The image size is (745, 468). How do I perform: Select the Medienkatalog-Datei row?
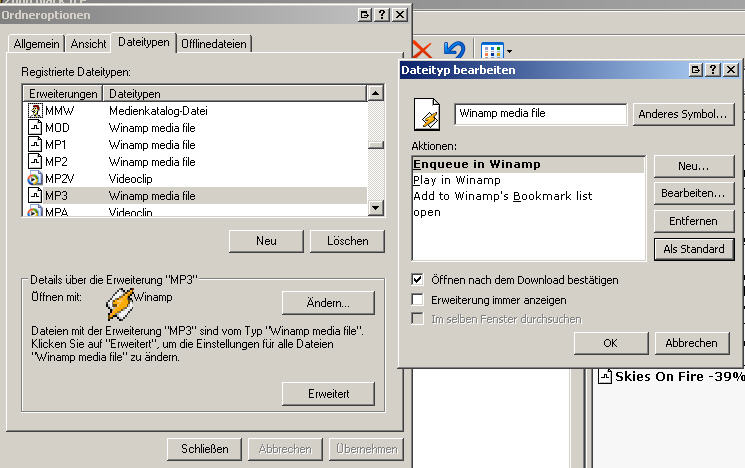[x=195, y=111]
